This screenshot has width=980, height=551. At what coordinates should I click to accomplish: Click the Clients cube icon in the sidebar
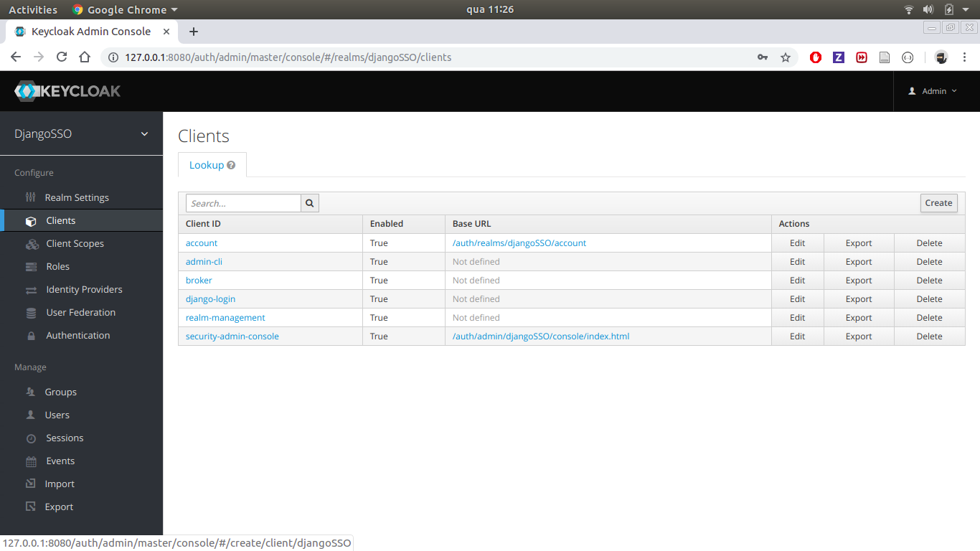click(31, 221)
